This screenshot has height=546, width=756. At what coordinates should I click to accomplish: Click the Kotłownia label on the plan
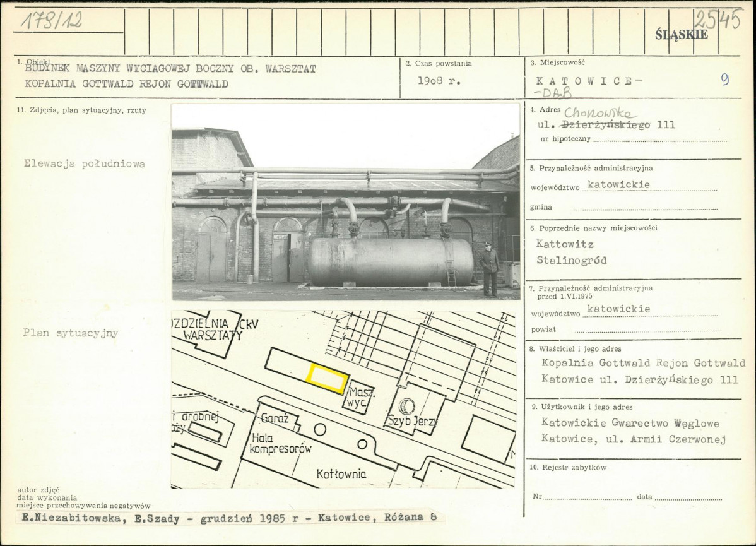pos(341,474)
